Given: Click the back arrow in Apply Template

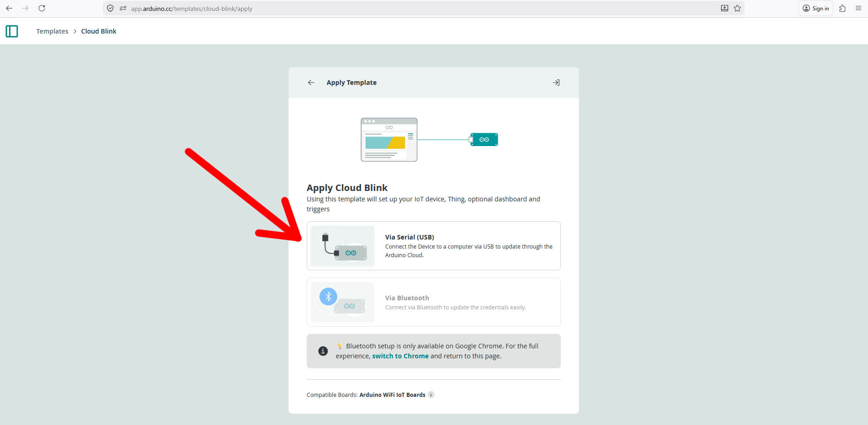Looking at the screenshot, I should [311, 83].
